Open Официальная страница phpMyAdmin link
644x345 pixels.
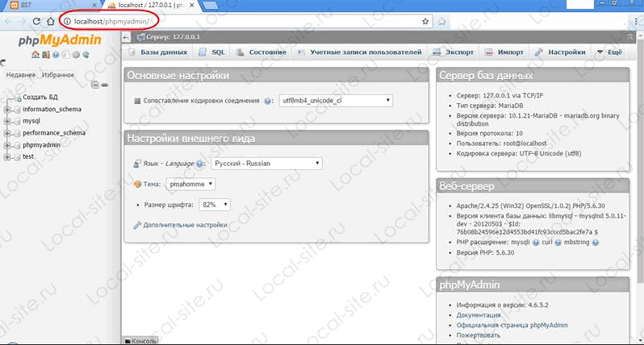[512, 326]
